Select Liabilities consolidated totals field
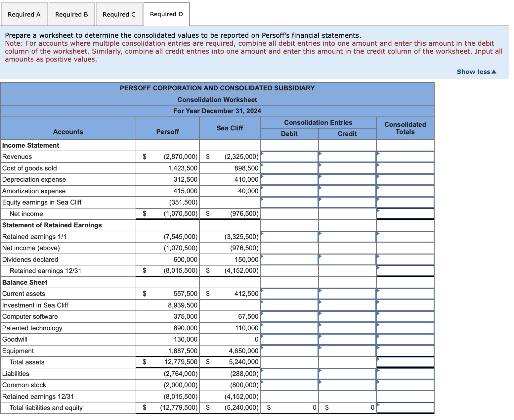Screen dimensions: 514x420 [x=405, y=374]
